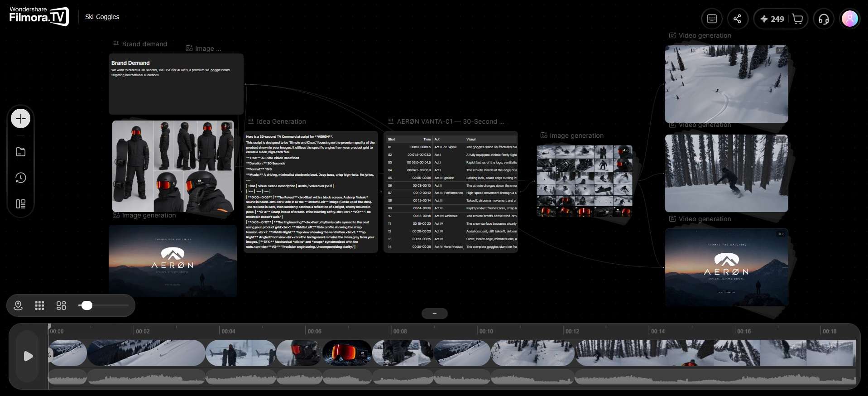The width and height of the screenshot is (868, 396).
Task: Click shot 10 Act IV: Whiteout row
Action: click(451, 216)
